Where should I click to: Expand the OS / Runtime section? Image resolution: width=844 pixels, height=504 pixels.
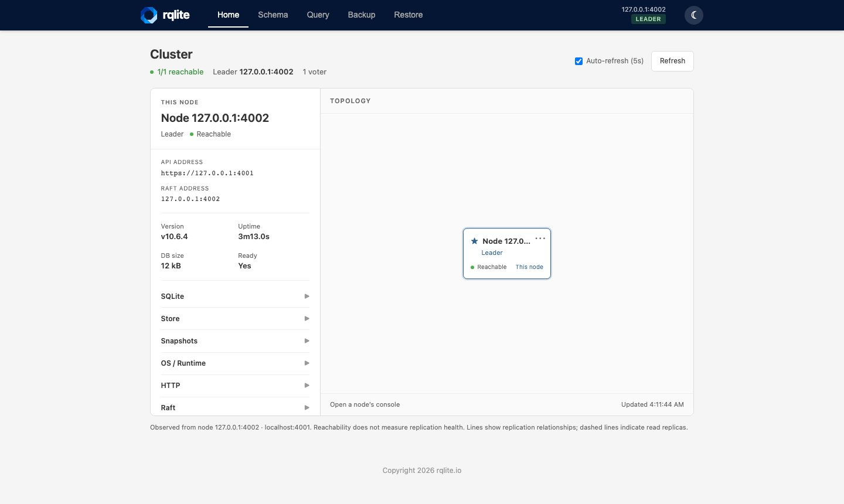pos(235,363)
